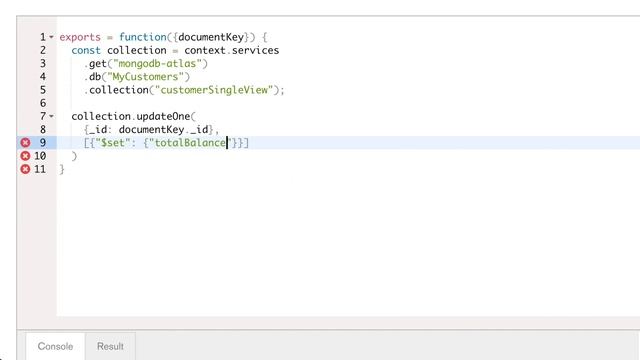Click the closing brace on line 11

tap(62, 169)
